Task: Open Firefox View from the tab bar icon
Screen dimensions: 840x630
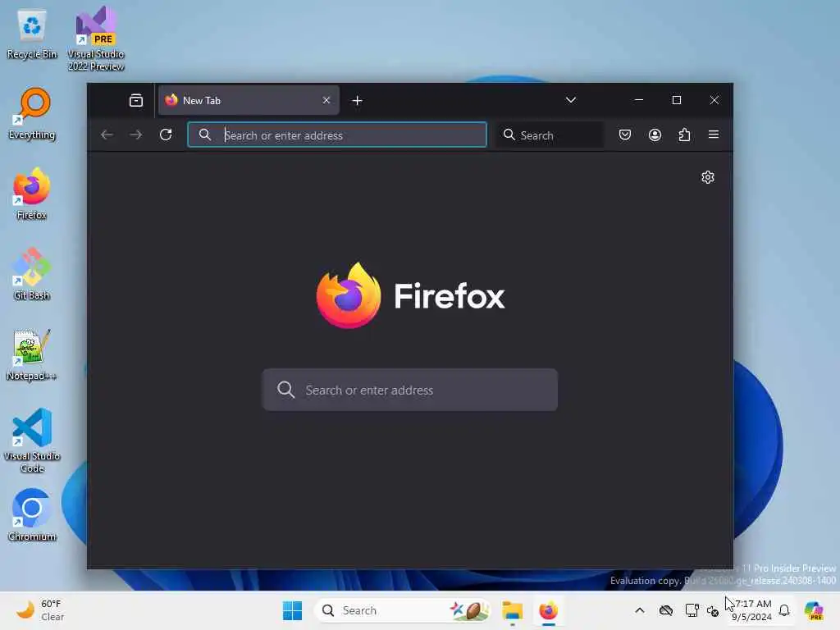Action: [136, 100]
